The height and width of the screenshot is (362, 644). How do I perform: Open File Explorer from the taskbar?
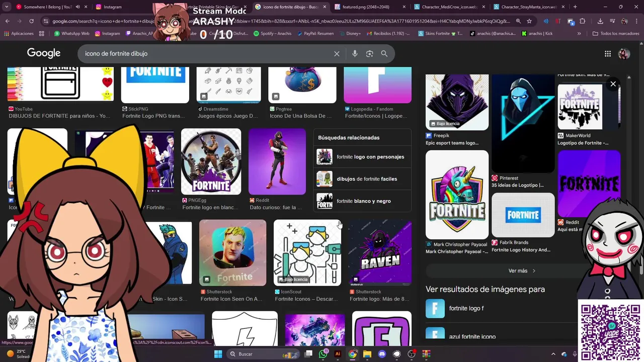[367, 354]
